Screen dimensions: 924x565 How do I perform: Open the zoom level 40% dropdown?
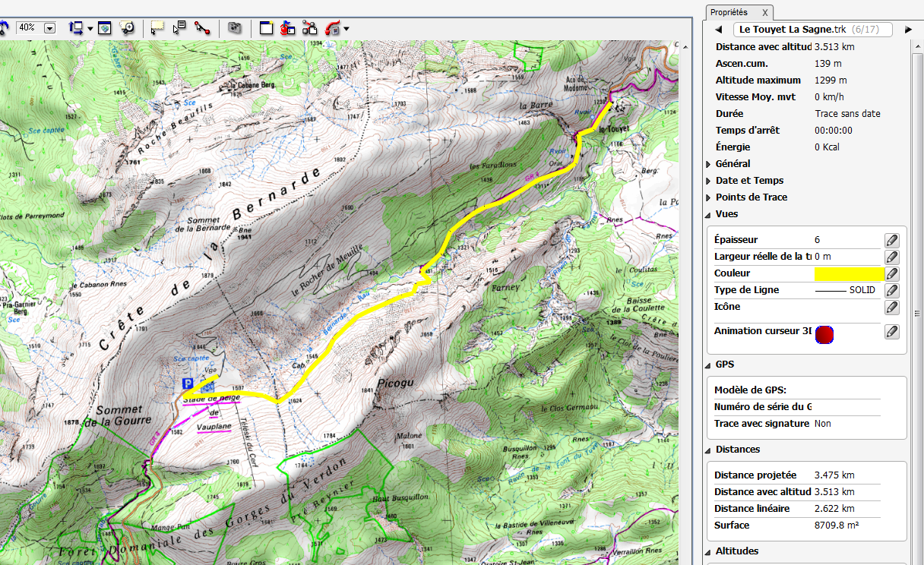point(50,28)
